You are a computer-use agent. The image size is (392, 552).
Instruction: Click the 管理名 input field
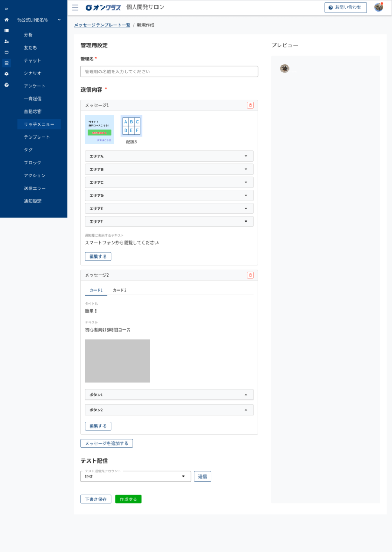tap(169, 71)
